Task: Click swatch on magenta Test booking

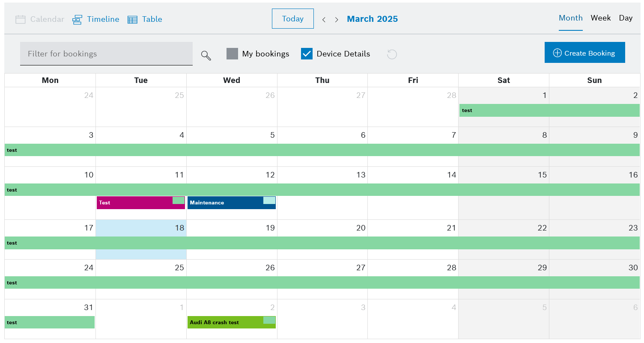Action: pos(179,201)
